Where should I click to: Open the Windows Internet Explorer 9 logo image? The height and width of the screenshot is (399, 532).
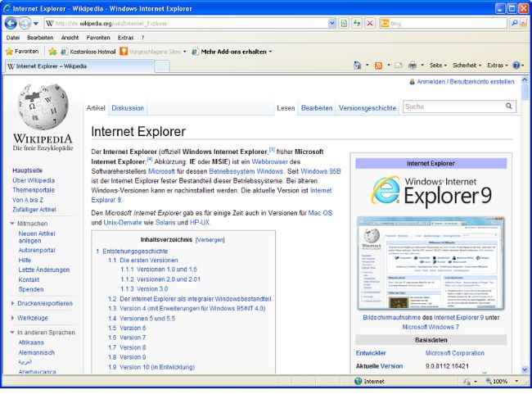(x=431, y=191)
